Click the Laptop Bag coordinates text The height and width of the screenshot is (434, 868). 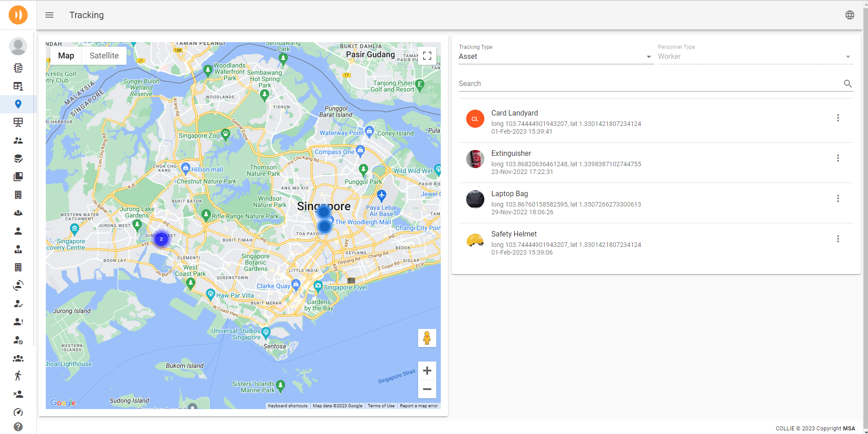coord(566,205)
